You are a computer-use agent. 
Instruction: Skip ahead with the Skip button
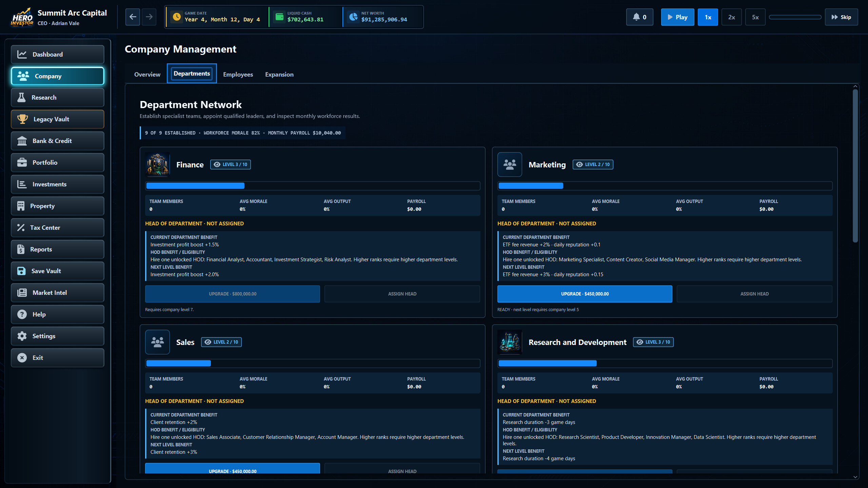(842, 17)
